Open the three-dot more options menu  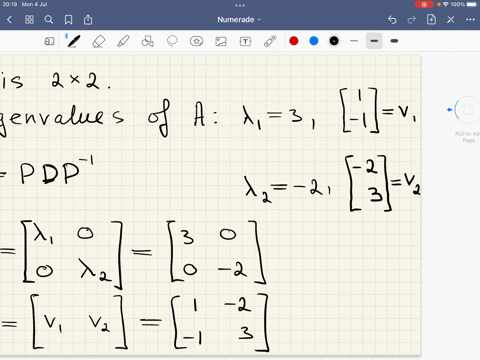click(470, 20)
